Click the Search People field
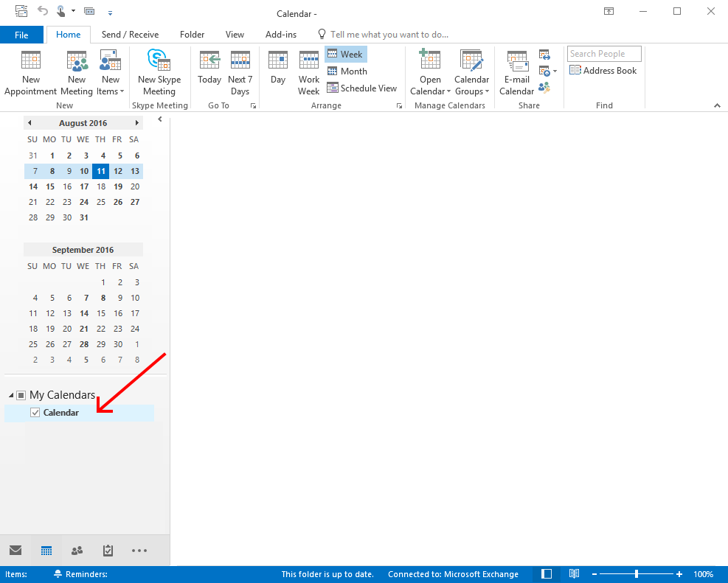The width and height of the screenshot is (728, 583). (x=603, y=54)
